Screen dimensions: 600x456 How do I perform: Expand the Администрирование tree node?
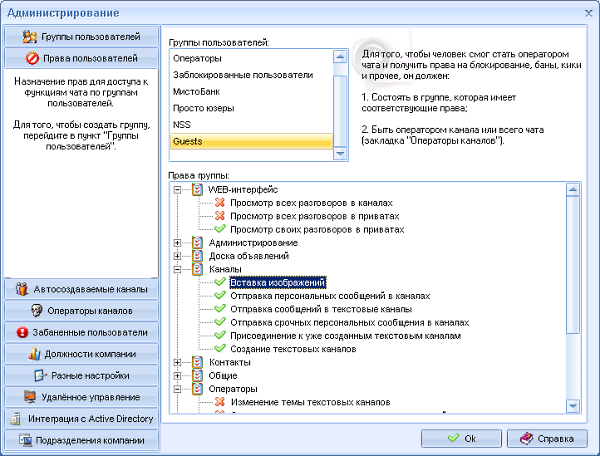179,243
